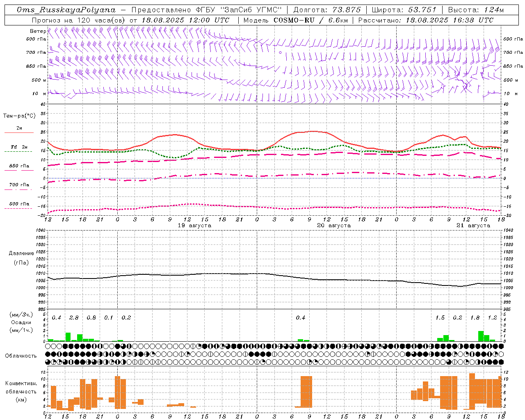Click the "1.5" three-hour precipitation value
The width and height of the screenshot is (525, 420).
[440, 318]
